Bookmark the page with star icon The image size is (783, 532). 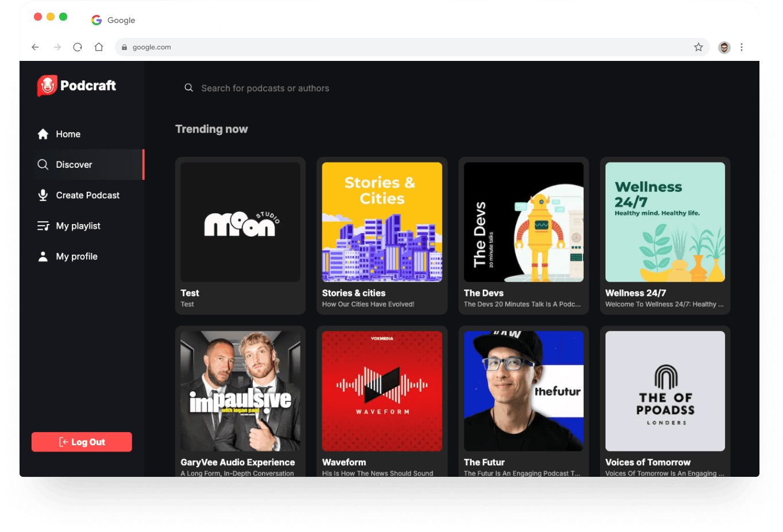point(699,47)
